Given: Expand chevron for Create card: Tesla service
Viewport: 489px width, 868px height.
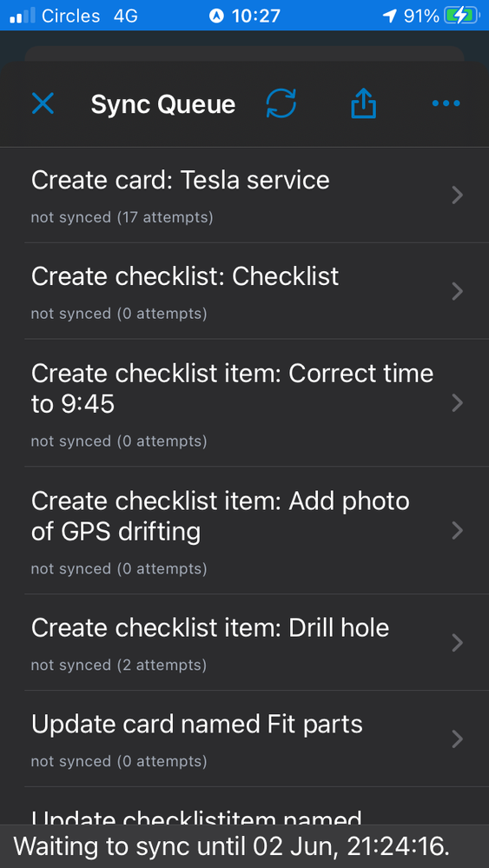Looking at the screenshot, I should click(457, 195).
